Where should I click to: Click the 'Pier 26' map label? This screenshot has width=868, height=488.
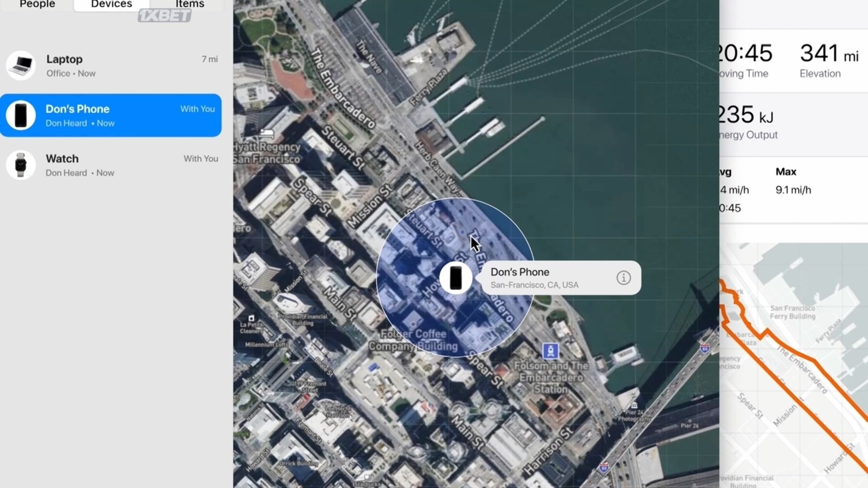click(689, 426)
